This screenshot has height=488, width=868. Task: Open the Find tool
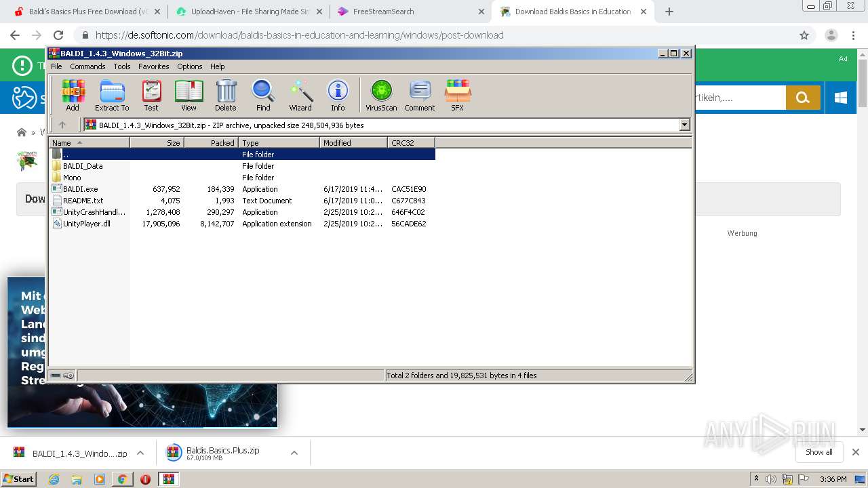coord(263,95)
